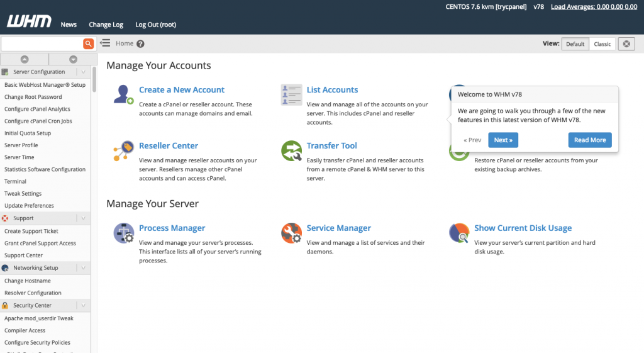Click the sidebar search input field
Image resolution: width=644 pixels, height=353 pixels.
42,43
